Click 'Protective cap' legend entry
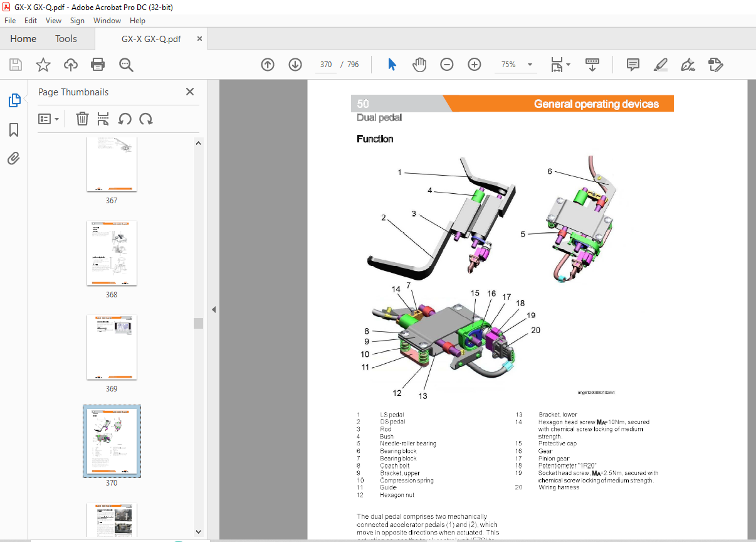 557,444
